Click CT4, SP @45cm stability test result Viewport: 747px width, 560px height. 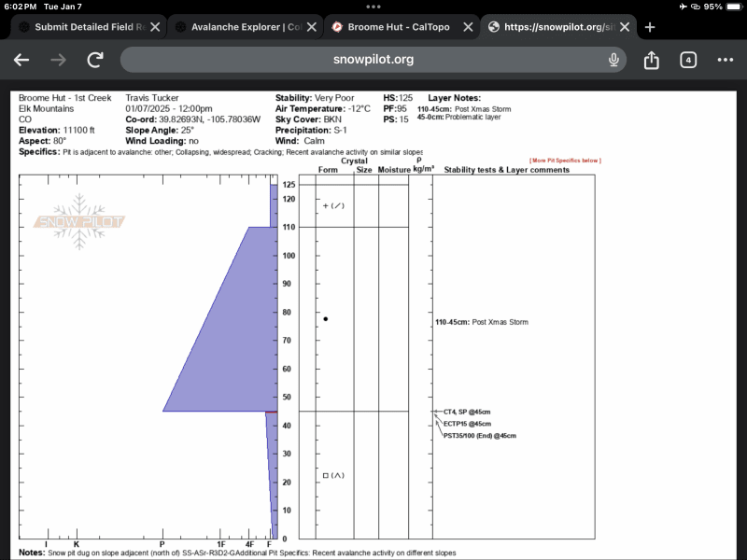pyautogui.click(x=467, y=412)
